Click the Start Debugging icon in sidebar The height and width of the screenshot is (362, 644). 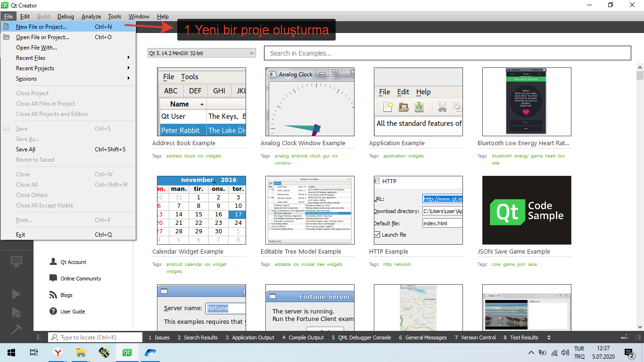click(16, 312)
